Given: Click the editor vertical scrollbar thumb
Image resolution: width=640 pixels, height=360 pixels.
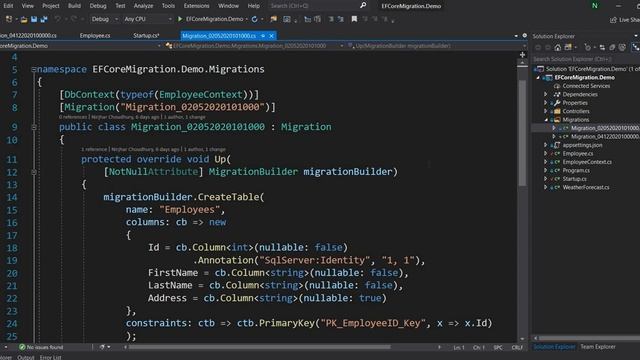Looking at the screenshot, I should point(522,133).
